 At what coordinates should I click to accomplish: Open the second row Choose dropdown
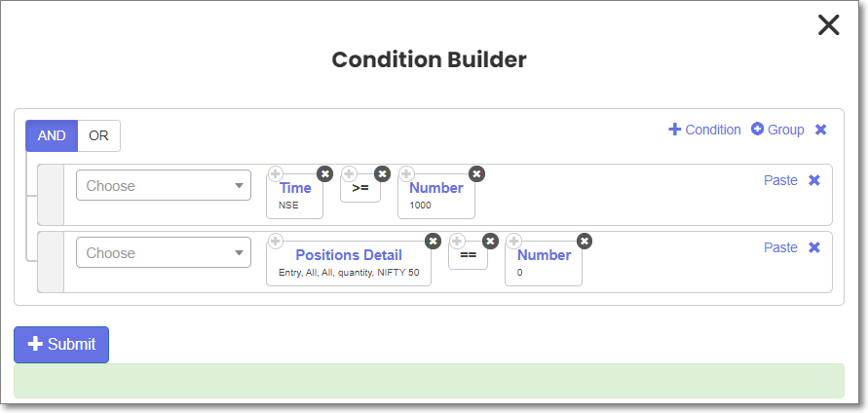tap(164, 252)
